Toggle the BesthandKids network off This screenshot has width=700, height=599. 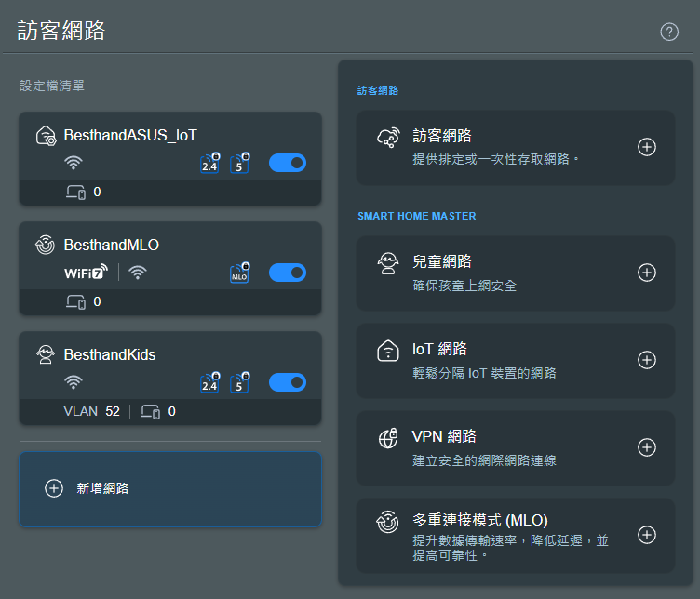288,382
